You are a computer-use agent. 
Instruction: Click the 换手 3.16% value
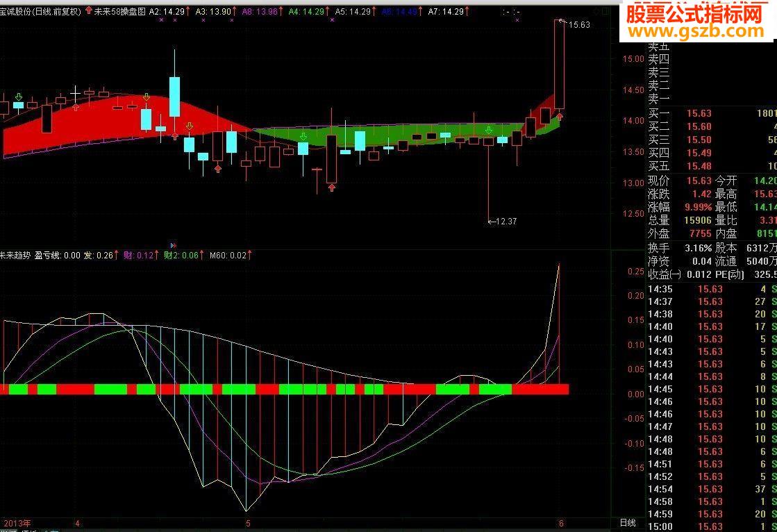coord(699,248)
